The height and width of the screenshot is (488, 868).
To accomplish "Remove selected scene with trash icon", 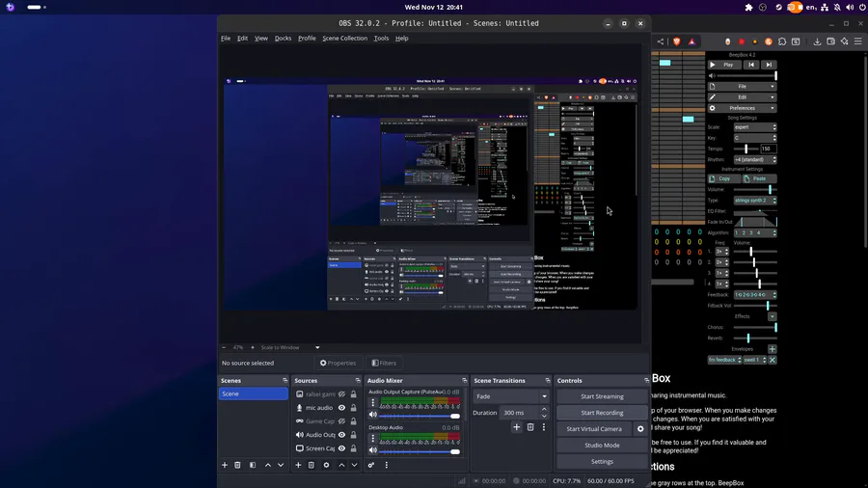I will pyautogui.click(x=238, y=465).
